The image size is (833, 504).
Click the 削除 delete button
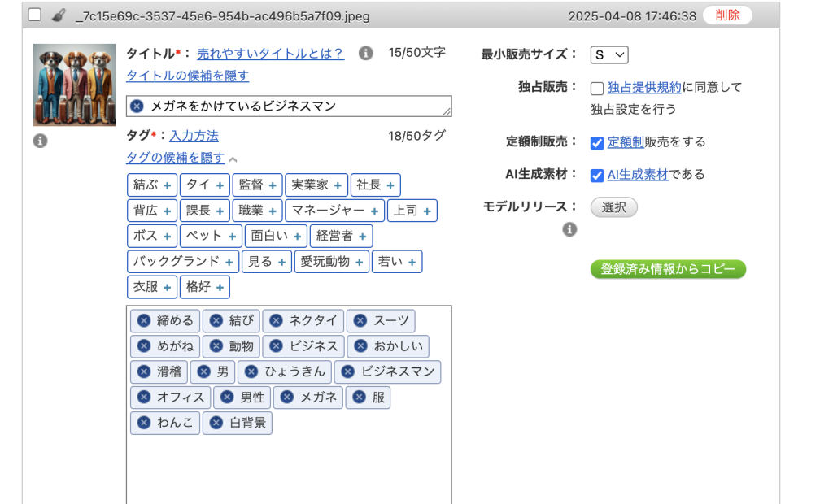[727, 15]
